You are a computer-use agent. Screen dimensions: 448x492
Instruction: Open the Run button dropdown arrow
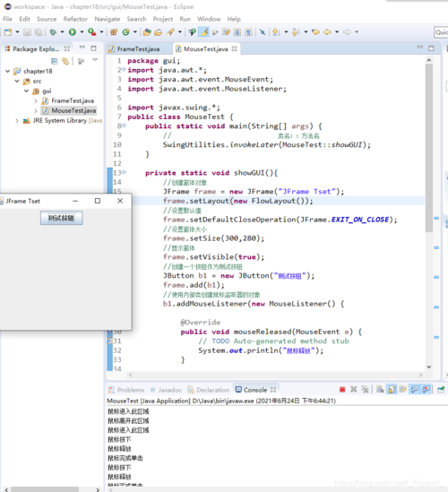click(82, 31)
